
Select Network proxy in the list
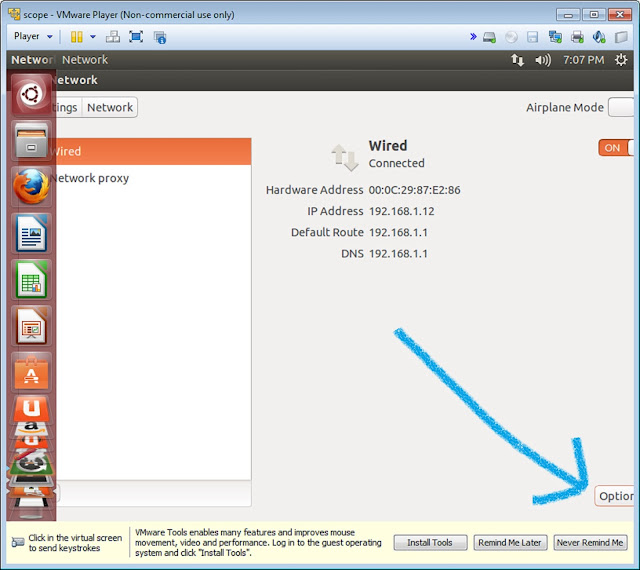pos(151,178)
